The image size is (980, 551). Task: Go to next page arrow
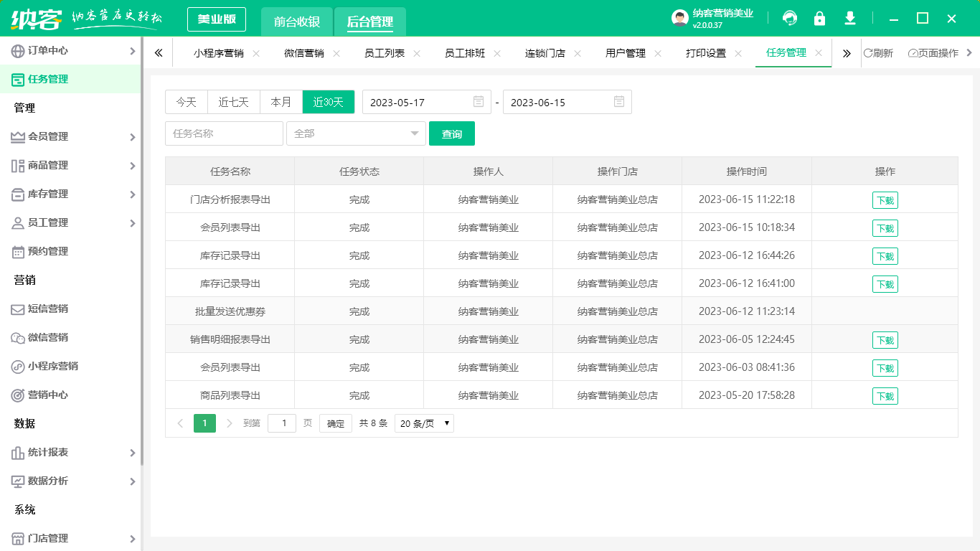[x=230, y=423]
